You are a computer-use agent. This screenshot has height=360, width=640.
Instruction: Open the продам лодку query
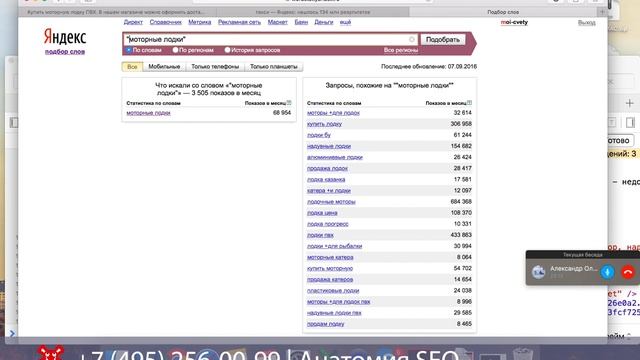pos(326,324)
